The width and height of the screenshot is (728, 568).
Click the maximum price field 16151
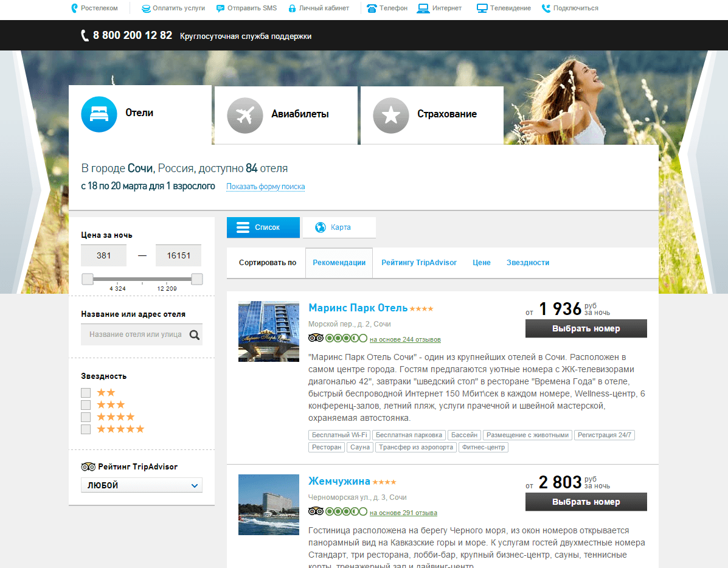pyautogui.click(x=178, y=255)
